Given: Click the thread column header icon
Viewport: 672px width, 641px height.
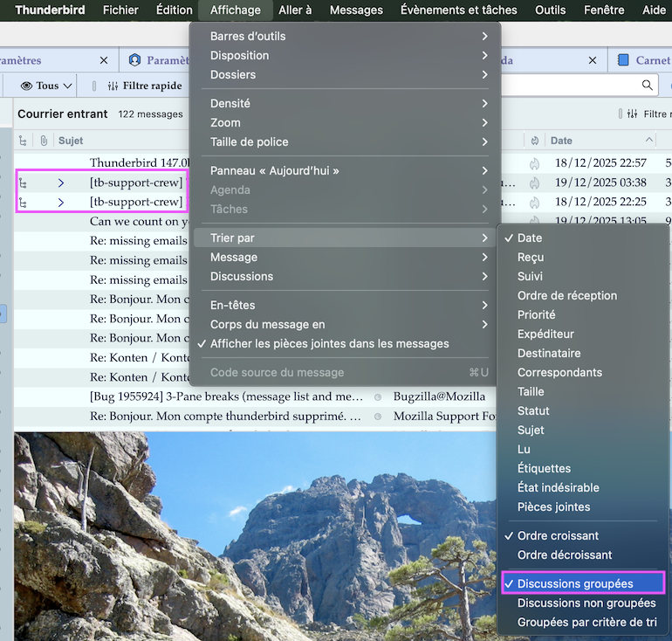Looking at the screenshot, I should pos(24,141).
